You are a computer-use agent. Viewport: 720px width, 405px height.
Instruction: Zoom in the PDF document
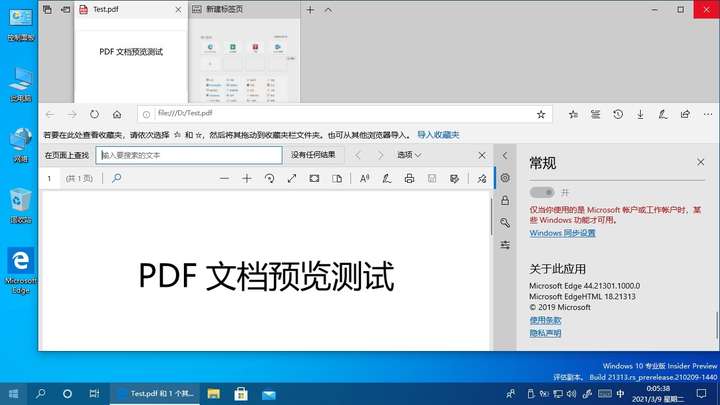[x=247, y=178]
